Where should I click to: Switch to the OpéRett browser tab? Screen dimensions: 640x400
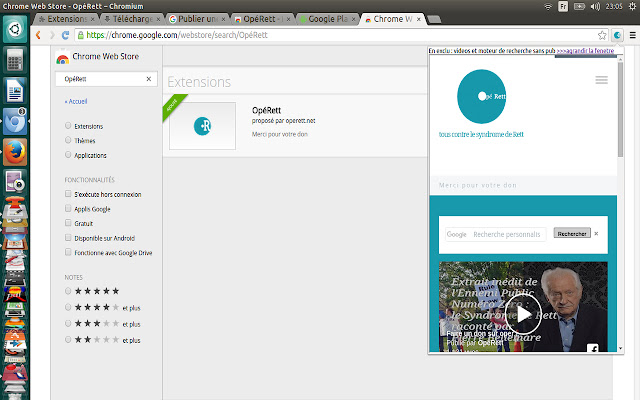coord(260,19)
